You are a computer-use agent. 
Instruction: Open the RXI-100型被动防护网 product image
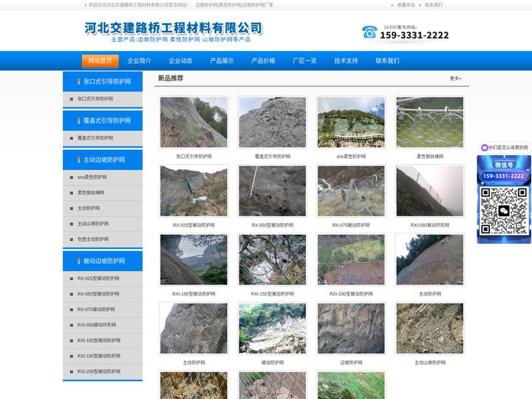(194, 260)
